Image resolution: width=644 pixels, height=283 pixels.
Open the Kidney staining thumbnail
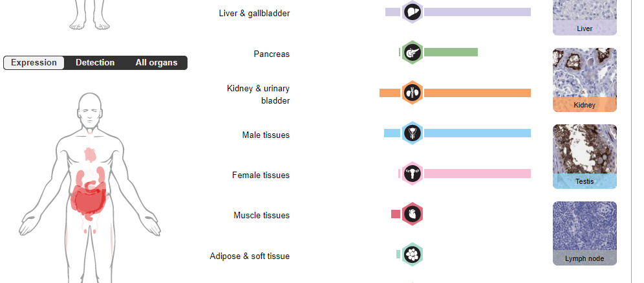pyautogui.click(x=585, y=79)
